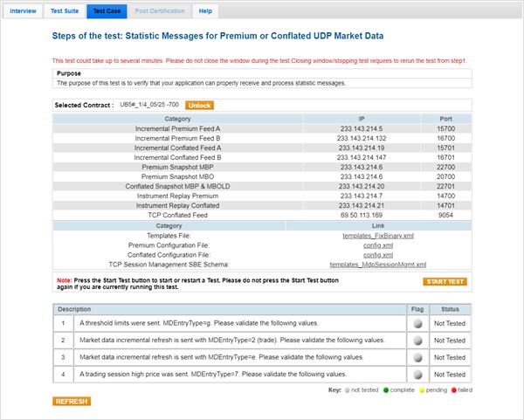Click the flag icon for step 3

click(418, 358)
